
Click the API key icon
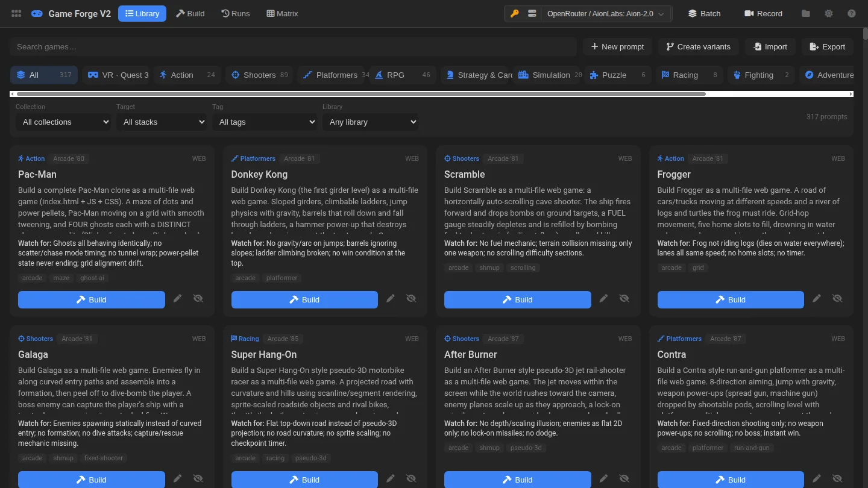point(515,13)
